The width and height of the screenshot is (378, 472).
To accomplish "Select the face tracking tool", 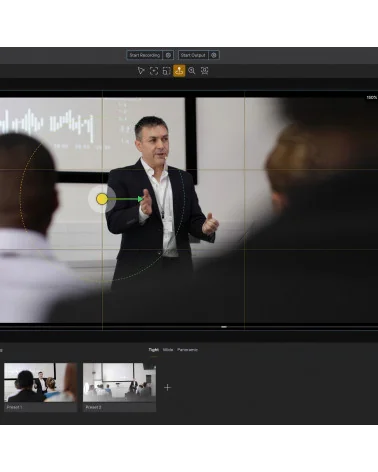I will click(204, 71).
